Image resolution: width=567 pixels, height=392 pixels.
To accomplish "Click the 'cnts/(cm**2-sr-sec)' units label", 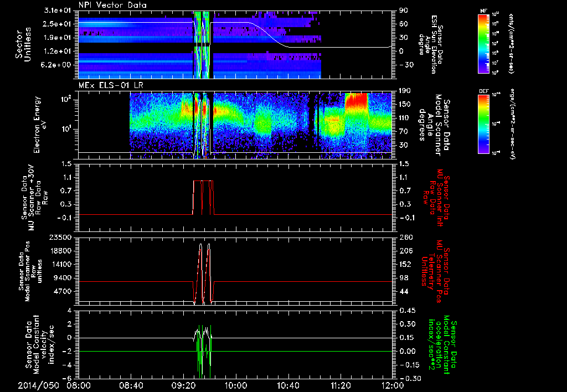I will click(x=511, y=43).
